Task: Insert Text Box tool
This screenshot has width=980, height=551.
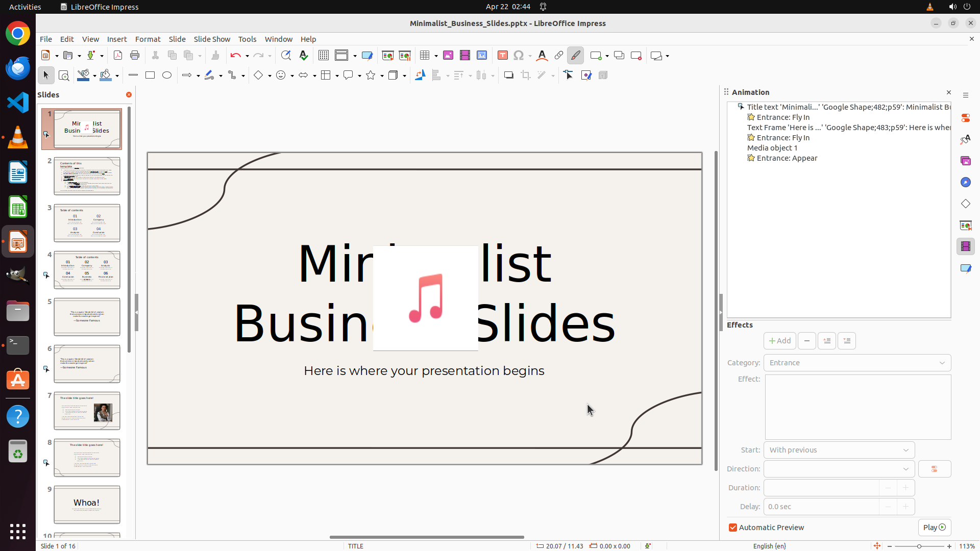Action: click(502, 56)
